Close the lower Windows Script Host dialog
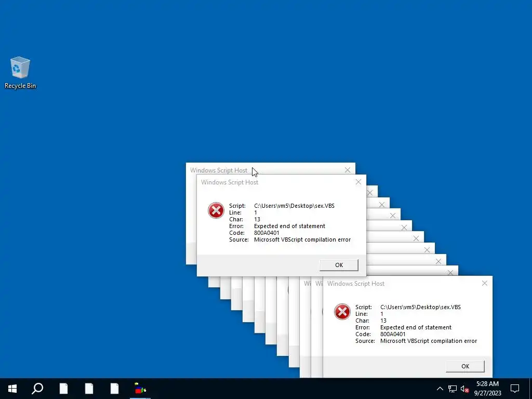This screenshot has width=532, height=399. click(485, 283)
